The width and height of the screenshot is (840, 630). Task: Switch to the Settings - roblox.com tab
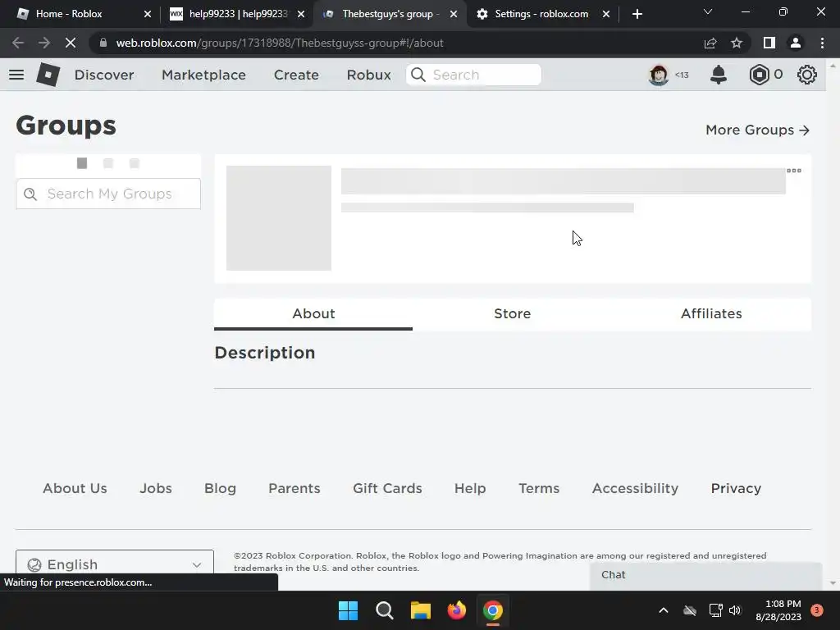[541, 14]
